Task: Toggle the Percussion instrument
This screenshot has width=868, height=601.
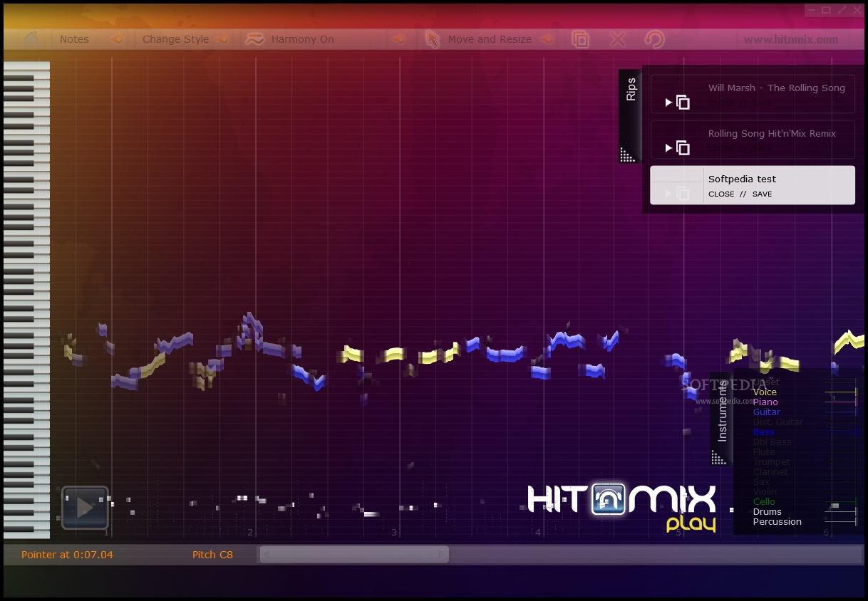Action: [777, 522]
